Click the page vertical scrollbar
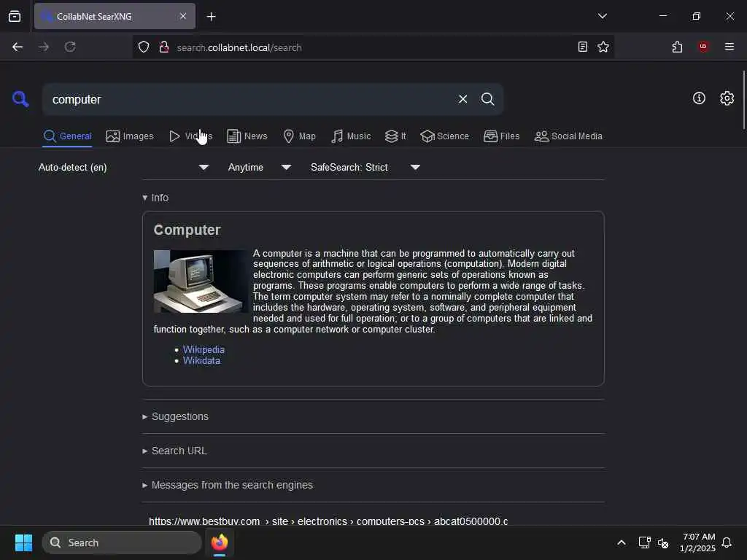This screenshot has width=747, height=560. click(743, 100)
